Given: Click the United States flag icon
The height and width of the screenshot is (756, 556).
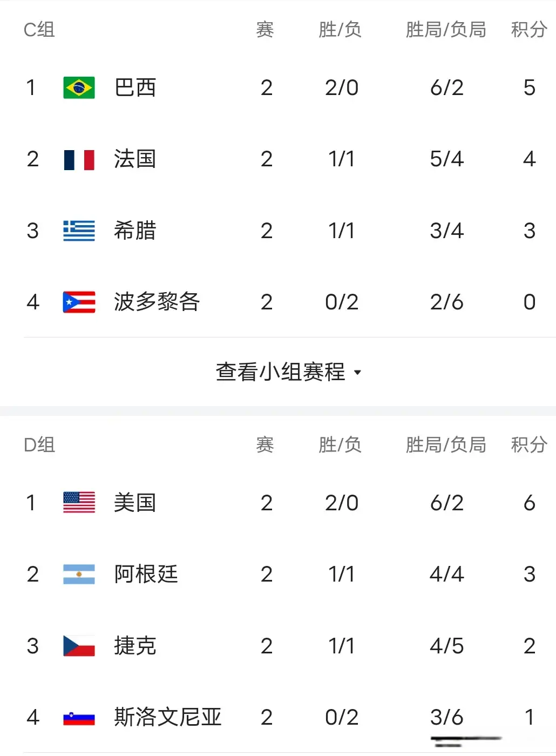Looking at the screenshot, I should pos(79,503).
